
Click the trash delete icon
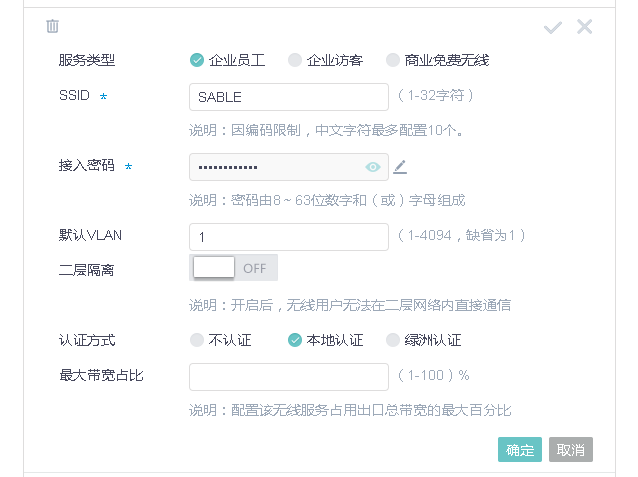pyautogui.click(x=53, y=26)
